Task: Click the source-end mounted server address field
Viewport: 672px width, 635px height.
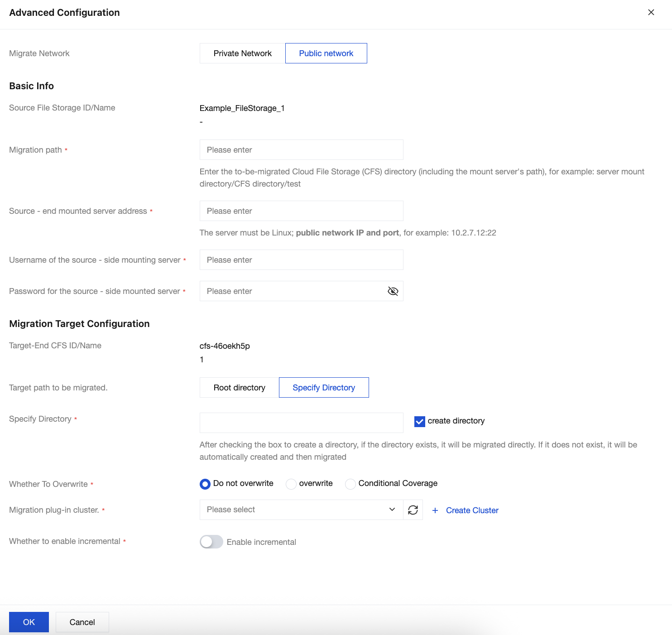Action: coord(301,211)
